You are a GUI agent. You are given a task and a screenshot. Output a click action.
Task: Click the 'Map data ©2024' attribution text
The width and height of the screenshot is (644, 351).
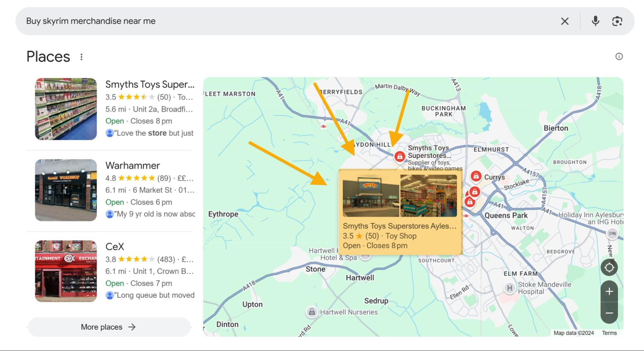coord(573,333)
